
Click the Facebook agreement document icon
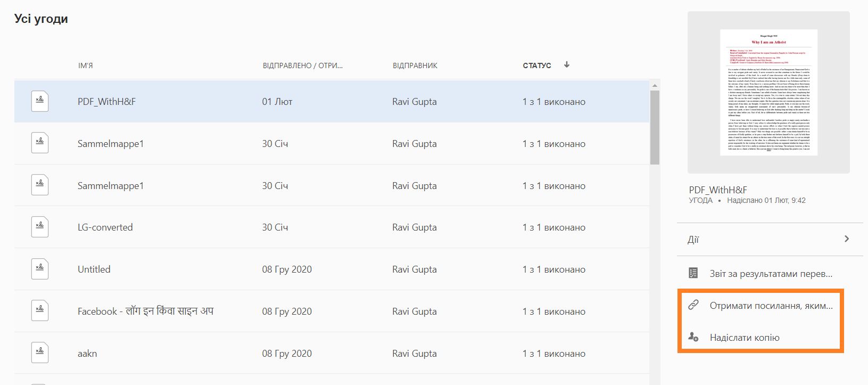click(x=40, y=310)
